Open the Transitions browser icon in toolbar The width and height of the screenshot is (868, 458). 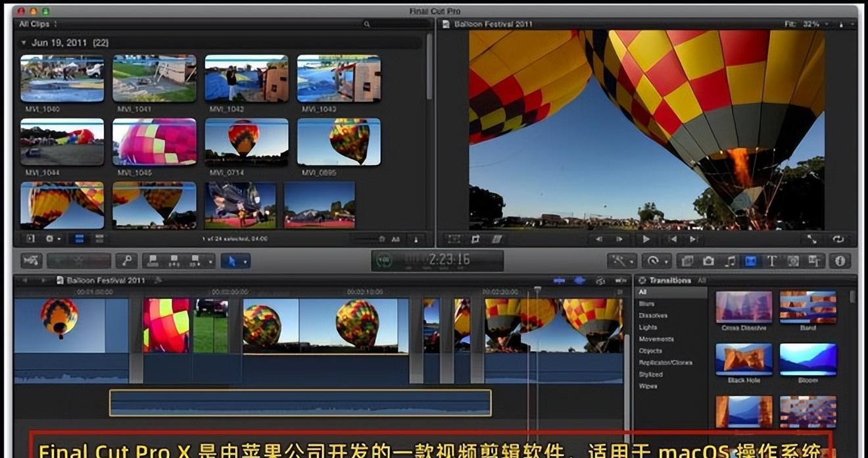click(x=750, y=261)
